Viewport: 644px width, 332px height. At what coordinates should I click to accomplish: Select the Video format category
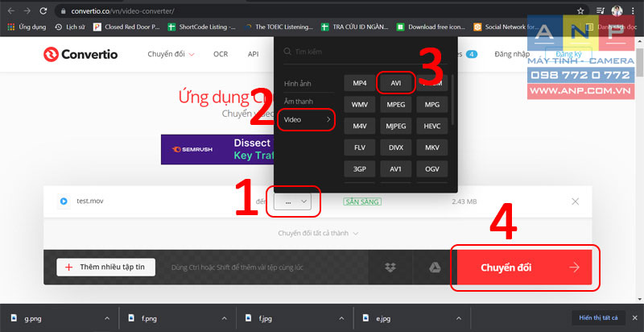click(x=307, y=119)
